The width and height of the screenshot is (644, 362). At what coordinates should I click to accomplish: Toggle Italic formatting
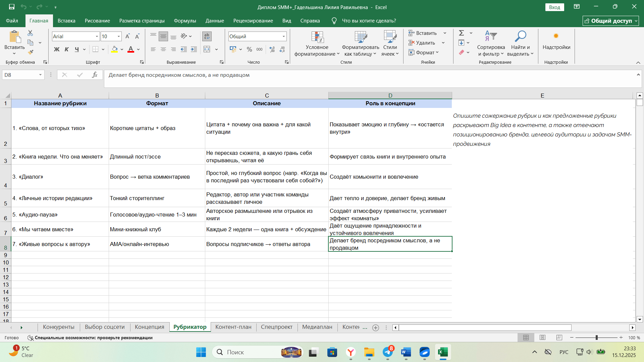pyautogui.click(x=67, y=49)
